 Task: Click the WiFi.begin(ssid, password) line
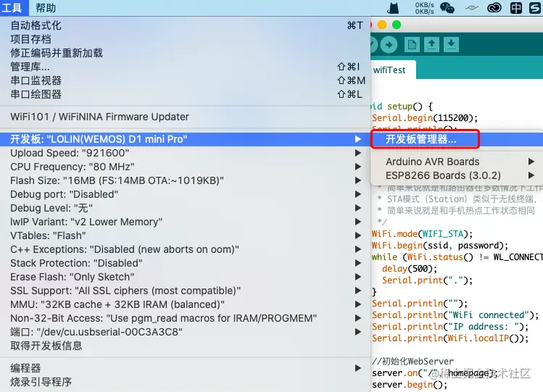point(440,246)
